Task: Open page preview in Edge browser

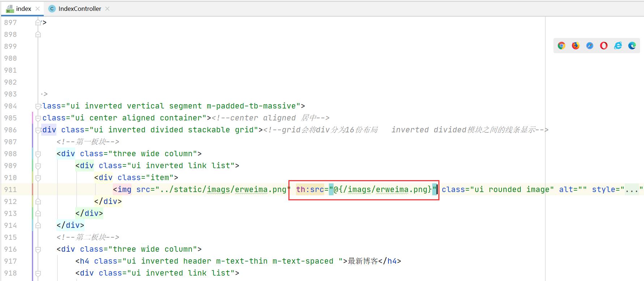Action: [632, 46]
